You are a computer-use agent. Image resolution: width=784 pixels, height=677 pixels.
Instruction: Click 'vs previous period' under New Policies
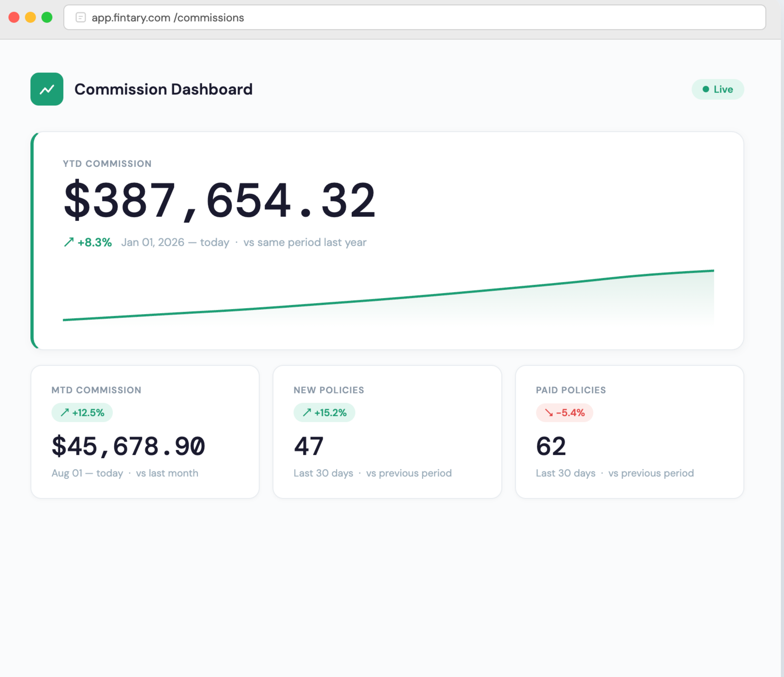(x=409, y=473)
